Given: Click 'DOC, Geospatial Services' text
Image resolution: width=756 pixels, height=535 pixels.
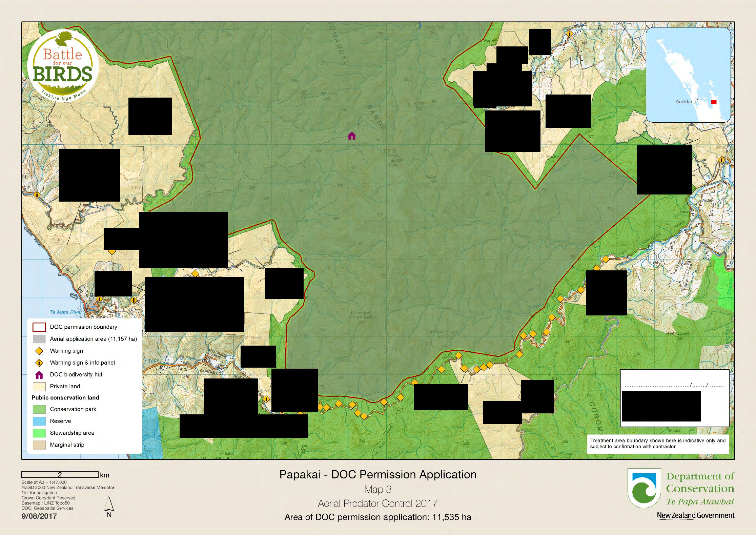Looking at the screenshot, I should 47,508.
